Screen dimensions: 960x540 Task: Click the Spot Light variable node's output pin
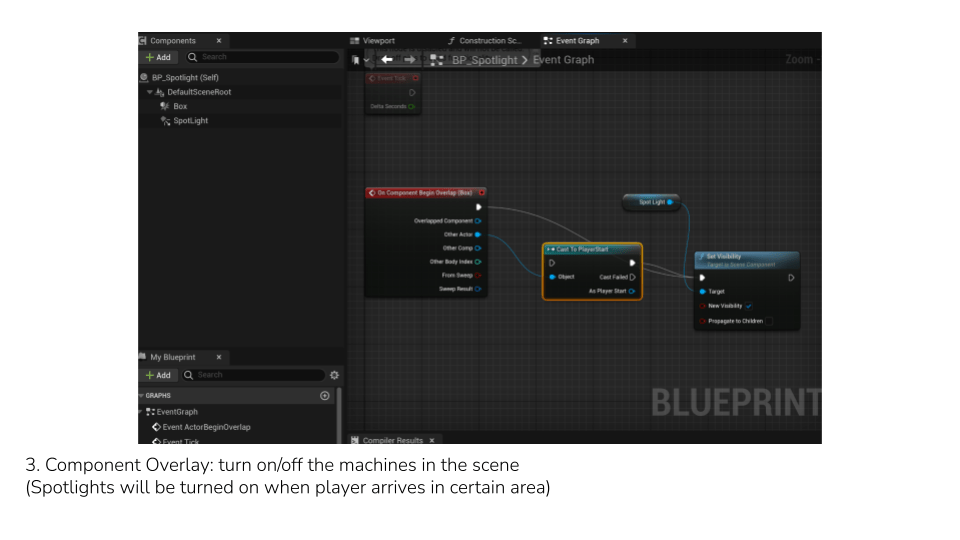click(x=669, y=202)
